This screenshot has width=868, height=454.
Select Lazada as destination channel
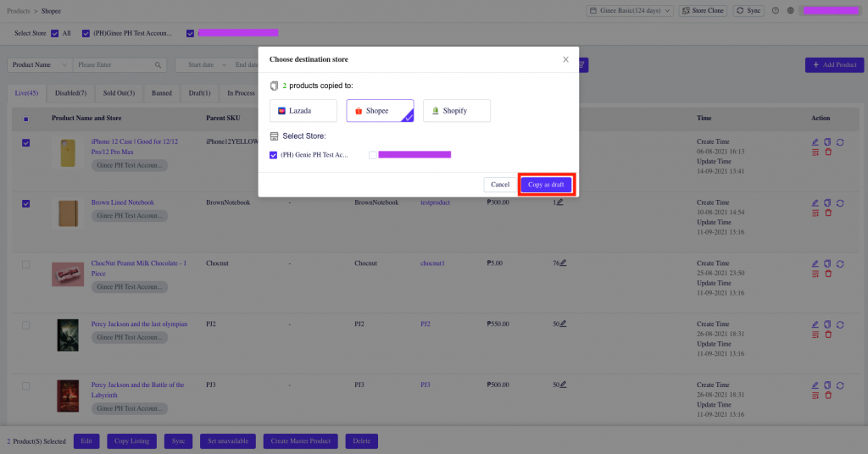(303, 111)
